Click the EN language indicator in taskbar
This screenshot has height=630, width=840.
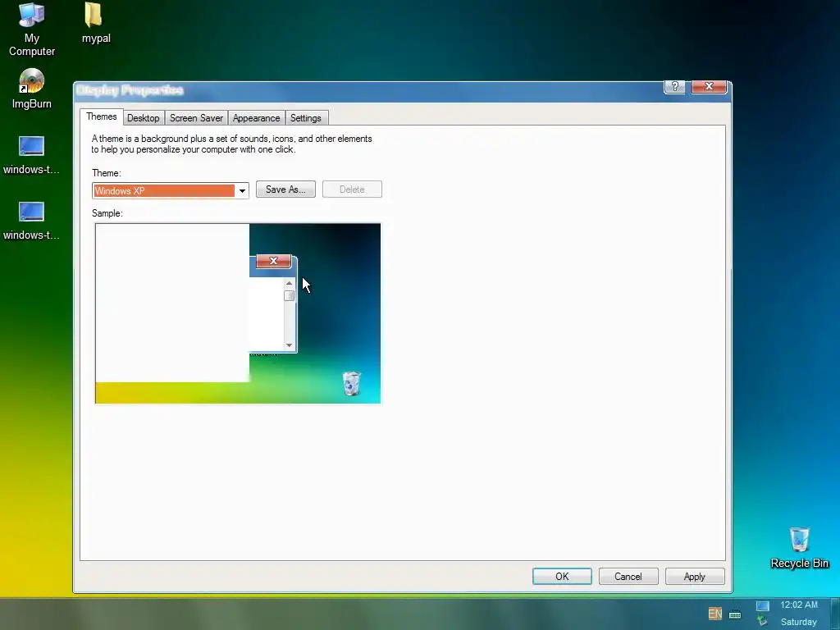pyautogui.click(x=714, y=614)
